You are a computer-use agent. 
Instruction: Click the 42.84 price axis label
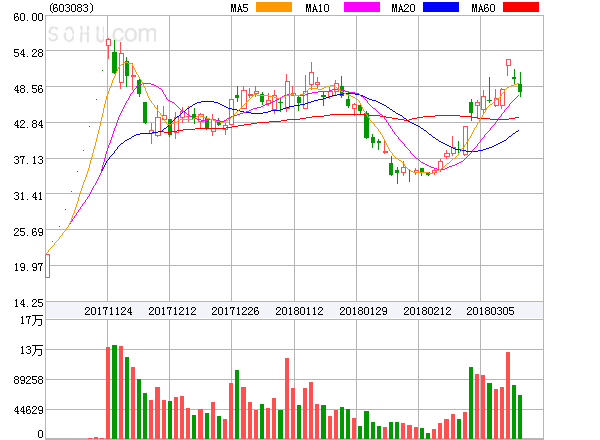point(28,124)
